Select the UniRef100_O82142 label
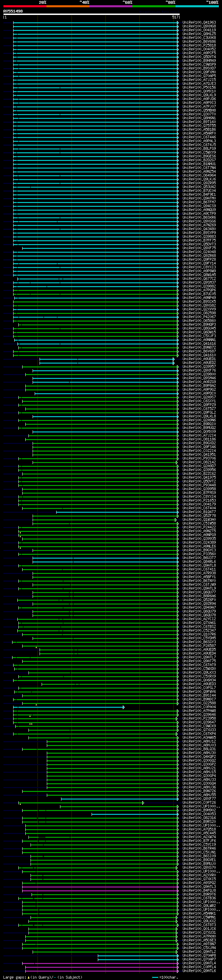The width and height of the screenshot is (222, 980). click(x=199, y=462)
